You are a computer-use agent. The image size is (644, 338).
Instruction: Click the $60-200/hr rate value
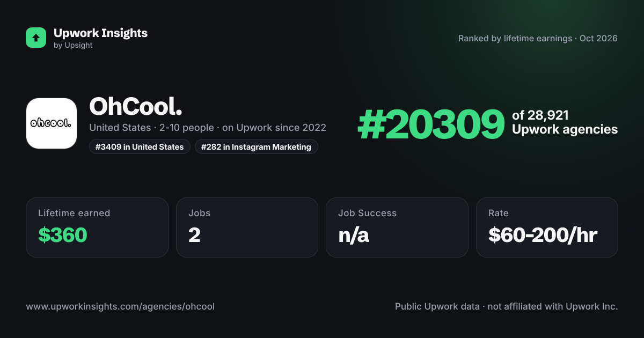(x=543, y=235)
